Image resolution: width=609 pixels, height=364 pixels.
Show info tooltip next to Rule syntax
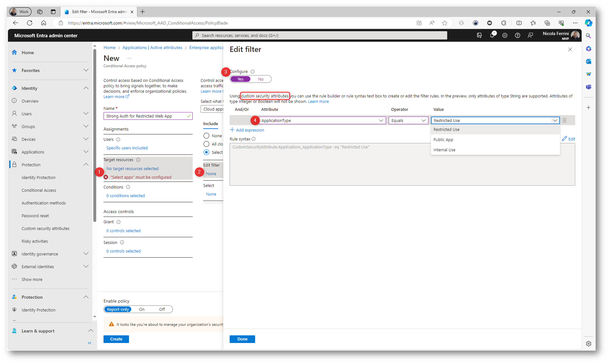(254, 139)
